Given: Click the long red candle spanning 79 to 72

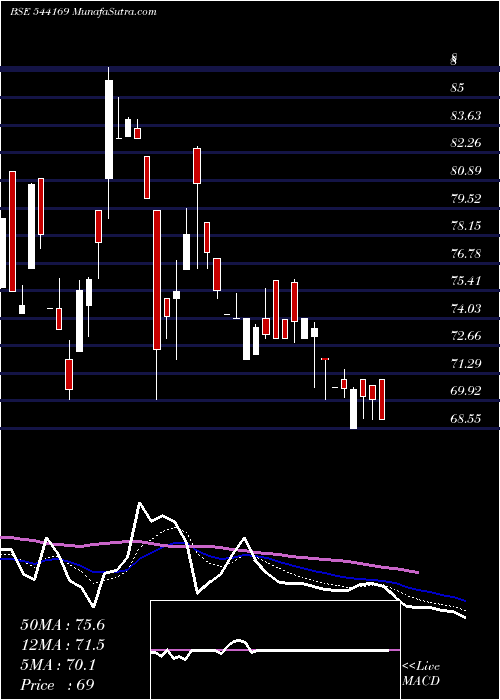Looking at the screenshot, I should [157, 280].
